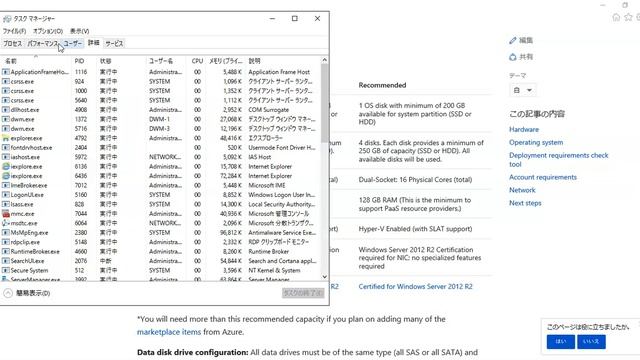This screenshot has width=640, height=360.
Task: Click the ImeBroker.exe process icon
Action: click(6, 185)
